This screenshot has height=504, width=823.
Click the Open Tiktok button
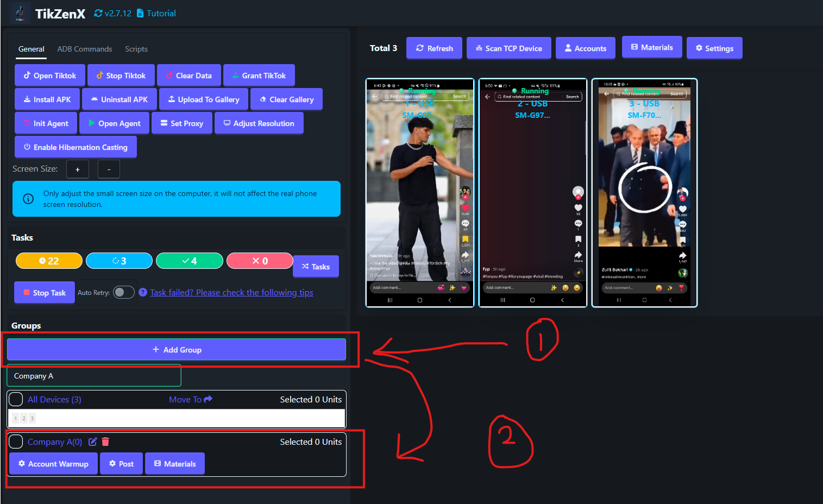coord(50,75)
